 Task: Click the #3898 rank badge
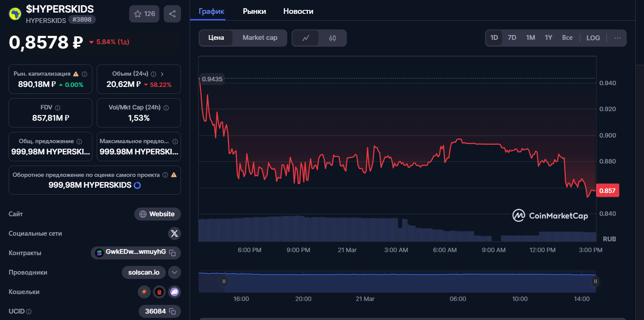pos(82,20)
